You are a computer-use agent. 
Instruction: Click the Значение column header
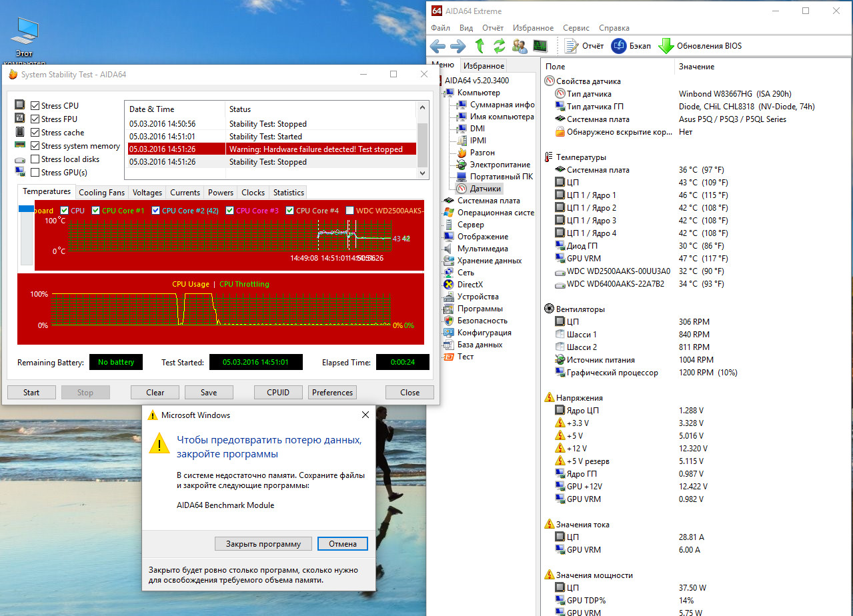(696, 67)
